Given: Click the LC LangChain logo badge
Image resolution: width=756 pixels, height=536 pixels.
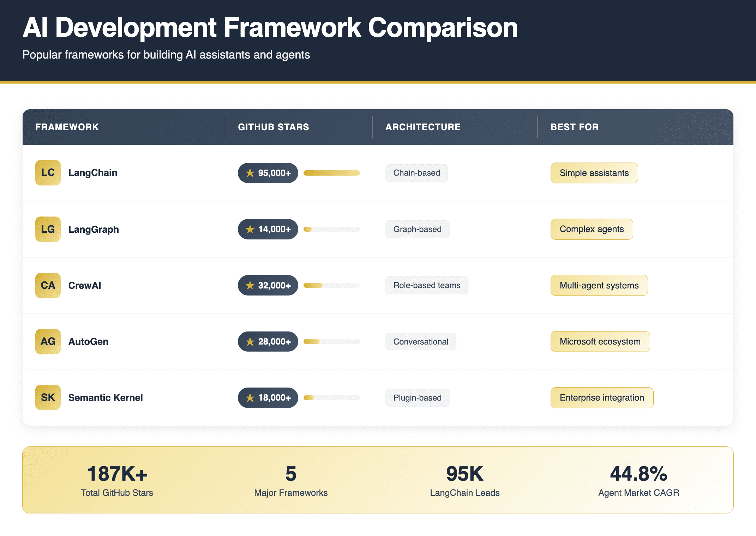Looking at the screenshot, I should click(x=48, y=173).
